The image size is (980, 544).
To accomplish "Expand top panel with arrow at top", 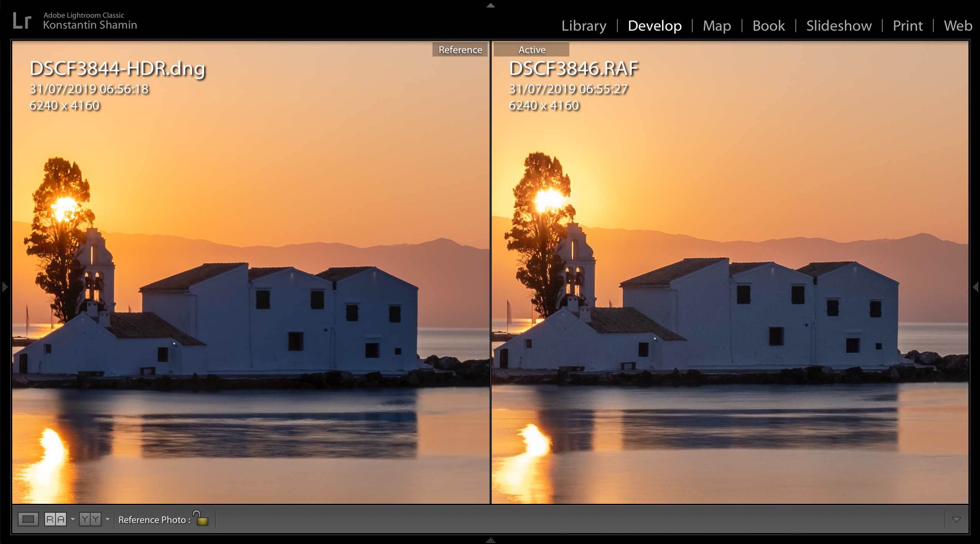I will pos(490,5).
